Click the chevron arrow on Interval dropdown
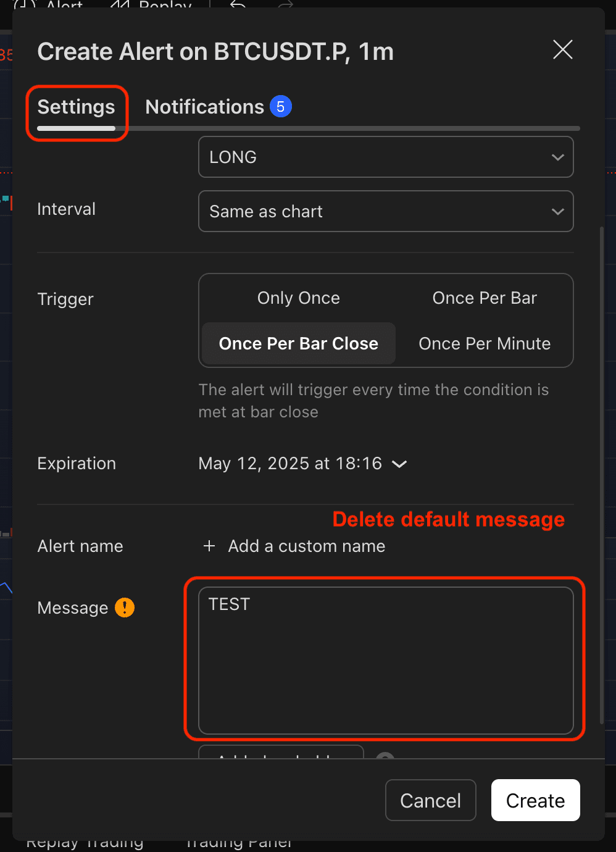Viewport: 616px width, 852px height. pyautogui.click(x=557, y=212)
